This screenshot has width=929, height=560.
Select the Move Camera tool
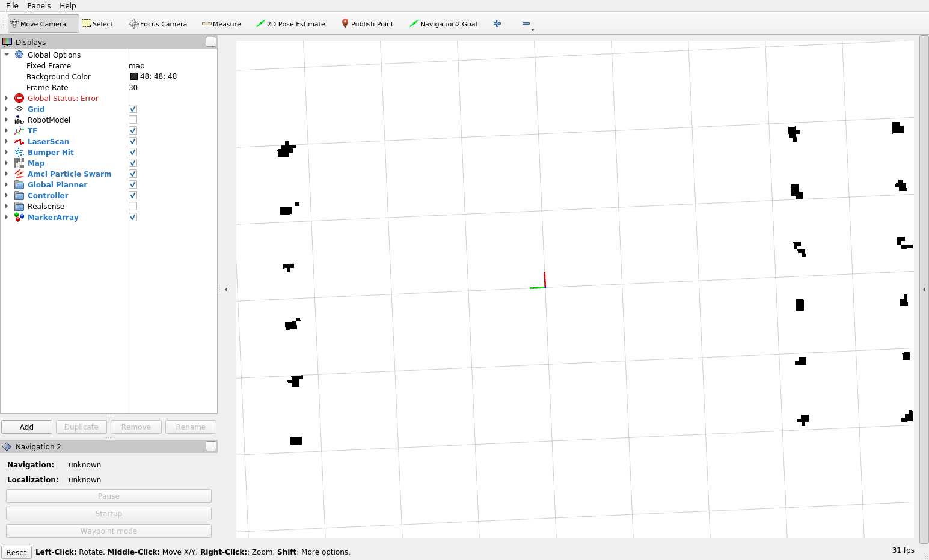[x=37, y=23]
